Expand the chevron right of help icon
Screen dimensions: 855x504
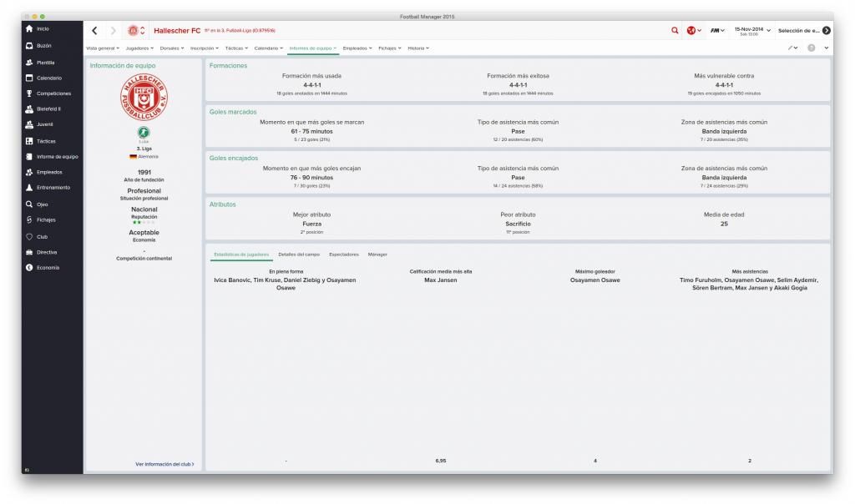click(826, 48)
